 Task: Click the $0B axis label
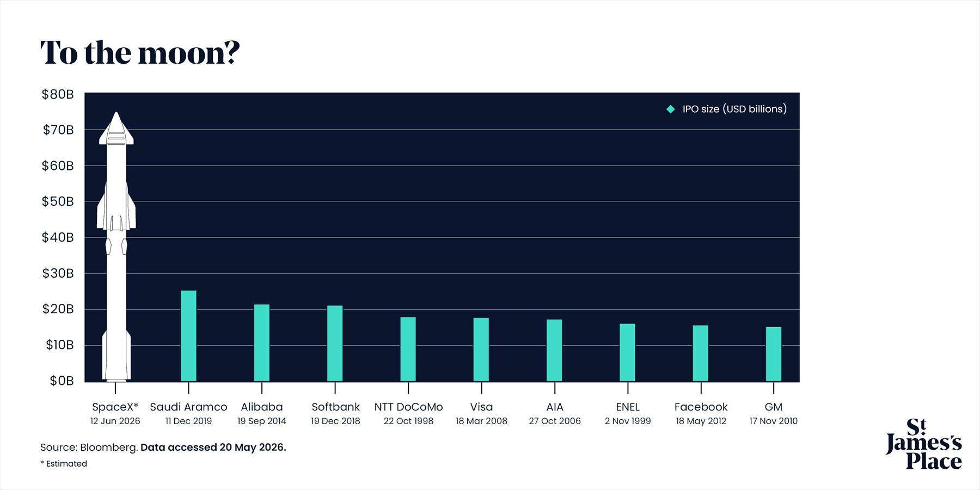click(x=62, y=381)
